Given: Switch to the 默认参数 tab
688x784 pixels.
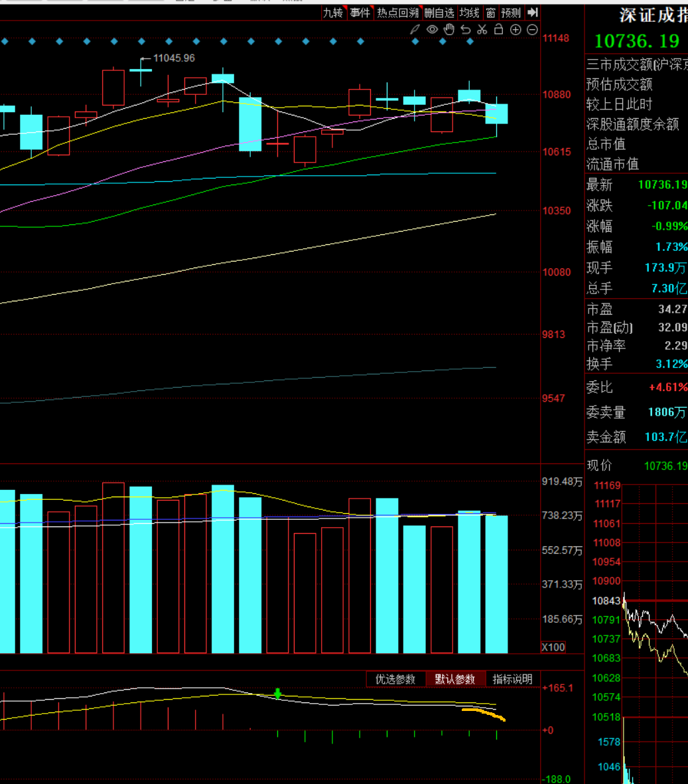Looking at the screenshot, I should click(454, 679).
